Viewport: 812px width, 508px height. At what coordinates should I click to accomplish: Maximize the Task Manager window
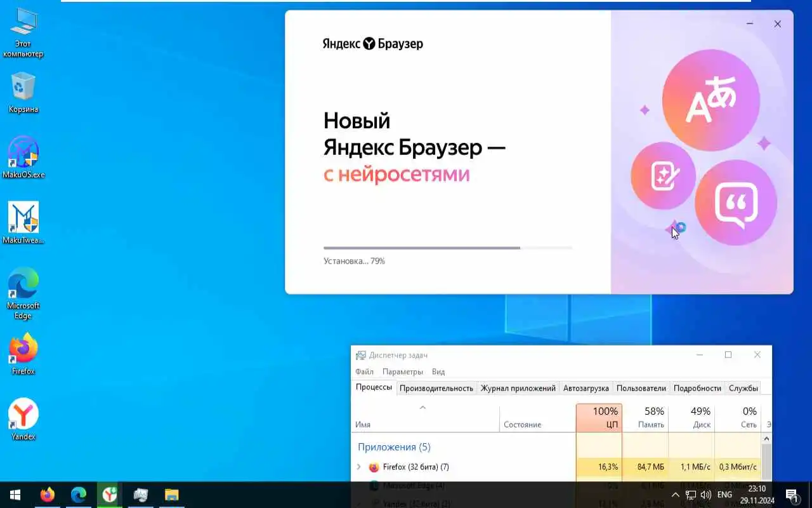tap(728, 355)
